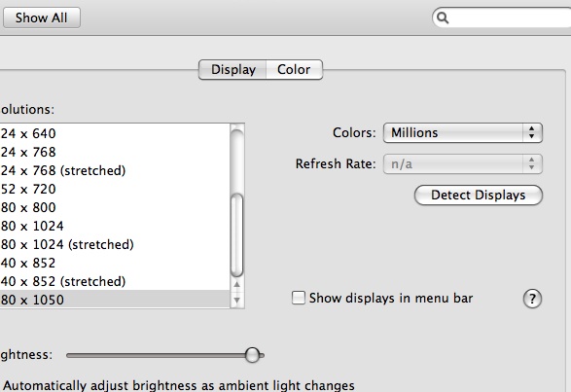Click the scroll down arrow in resolutions list
The image size is (571, 392).
click(237, 300)
